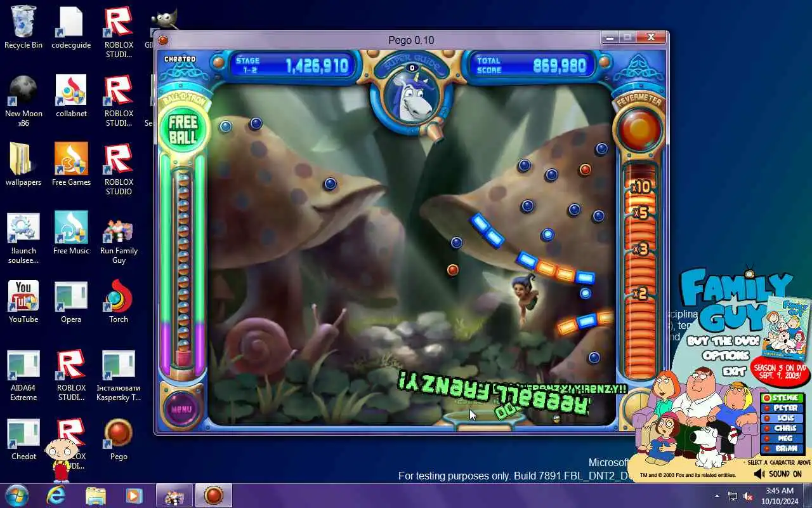Open the !launch soulsee... shortcut

pyautogui.click(x=23, y=237)
